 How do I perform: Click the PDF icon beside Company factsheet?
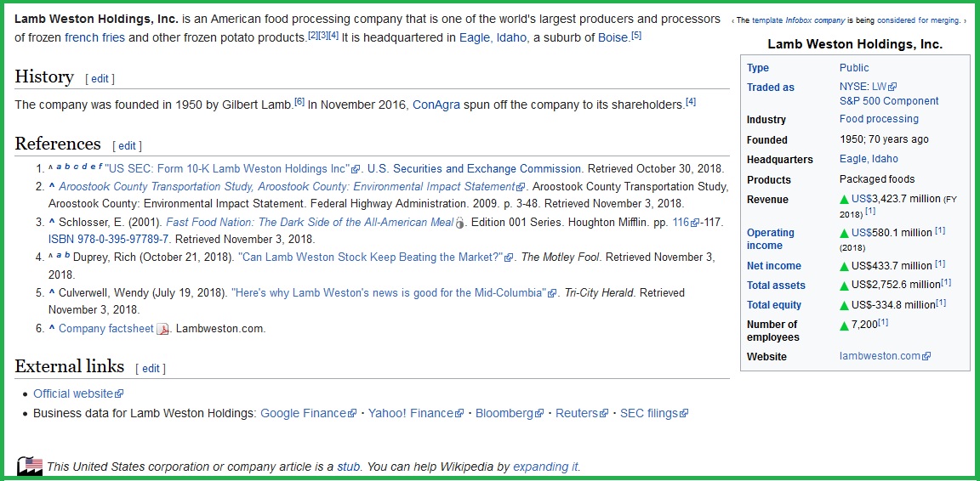[x=162, y=329]
